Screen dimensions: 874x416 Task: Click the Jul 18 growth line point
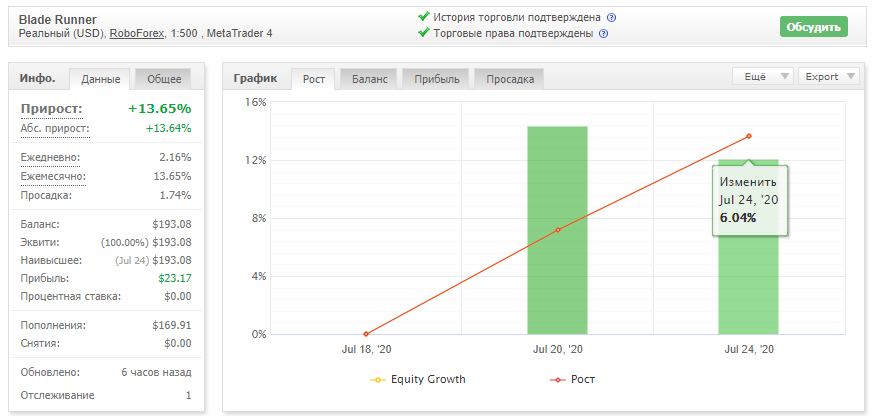coord(366,334)
